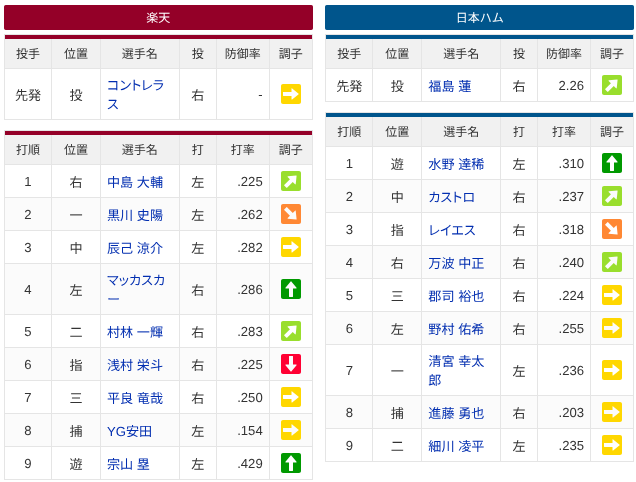The image size is (636, 482).
Task: Click the orange falling-arrow icon for レイエス
Action: [612, 229]
